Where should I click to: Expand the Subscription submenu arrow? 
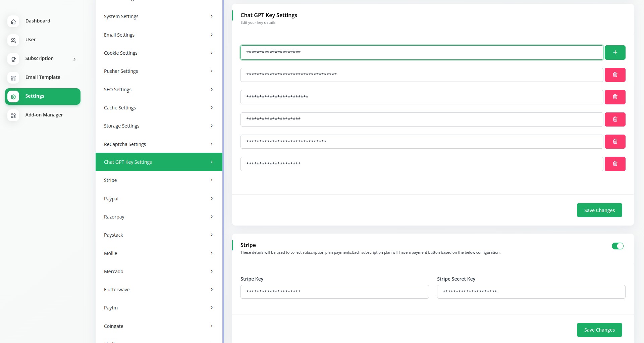74,59
